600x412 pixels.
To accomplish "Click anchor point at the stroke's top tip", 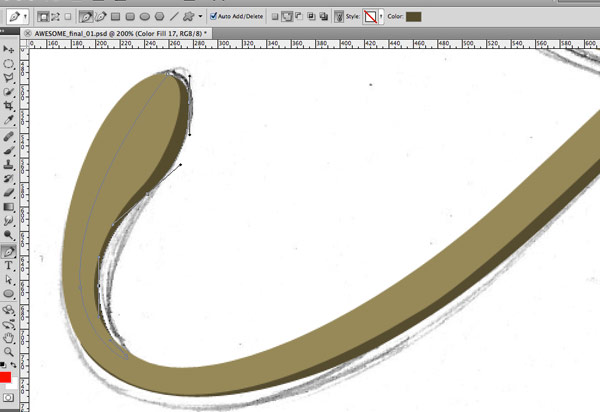I will [168, 73].
